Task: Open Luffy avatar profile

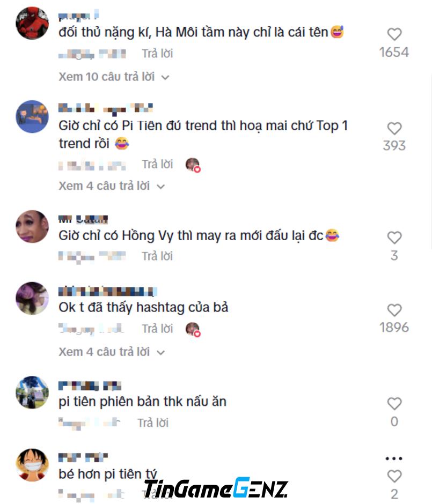Action: (x=32, y=465)
